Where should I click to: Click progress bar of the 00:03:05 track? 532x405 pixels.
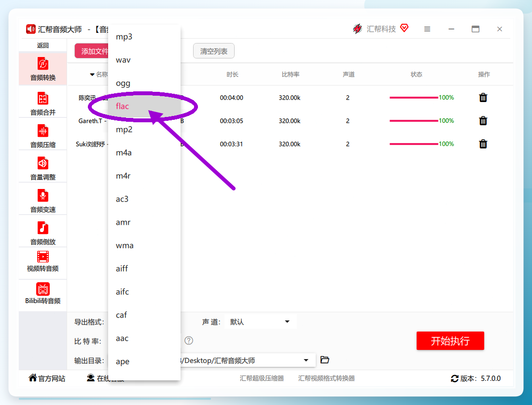pos(414,121)
